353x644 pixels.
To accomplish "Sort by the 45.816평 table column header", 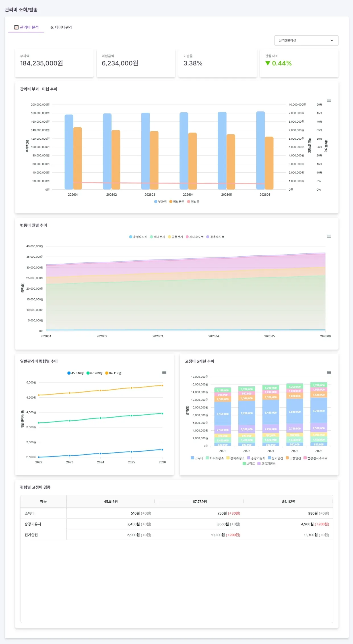I will coord(111,501).
